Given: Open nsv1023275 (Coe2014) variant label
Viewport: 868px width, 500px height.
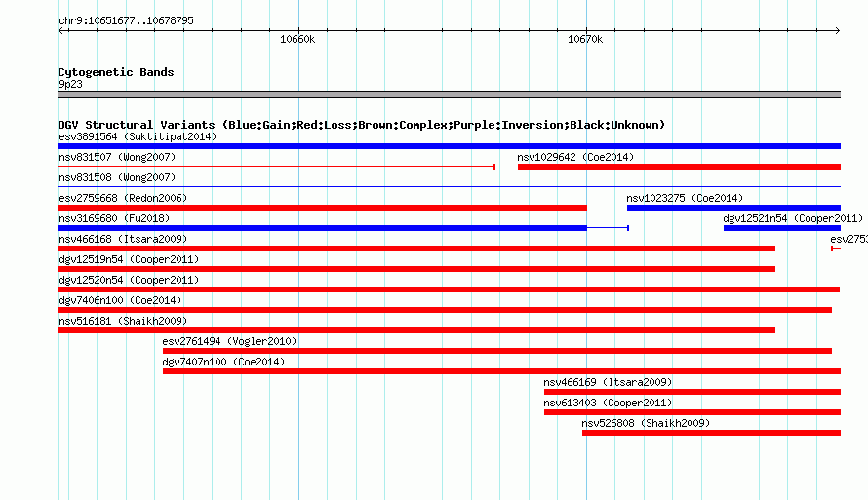Looking at the screenshot, I should (685, 198).
